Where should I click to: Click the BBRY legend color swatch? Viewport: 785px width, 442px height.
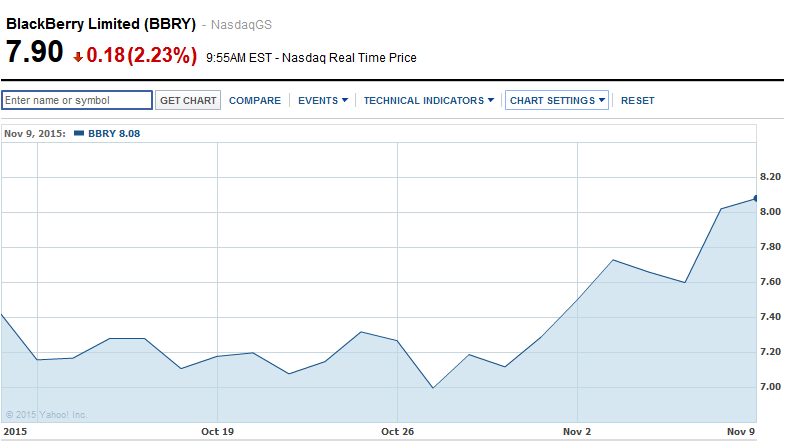click(x=79, y=133)
